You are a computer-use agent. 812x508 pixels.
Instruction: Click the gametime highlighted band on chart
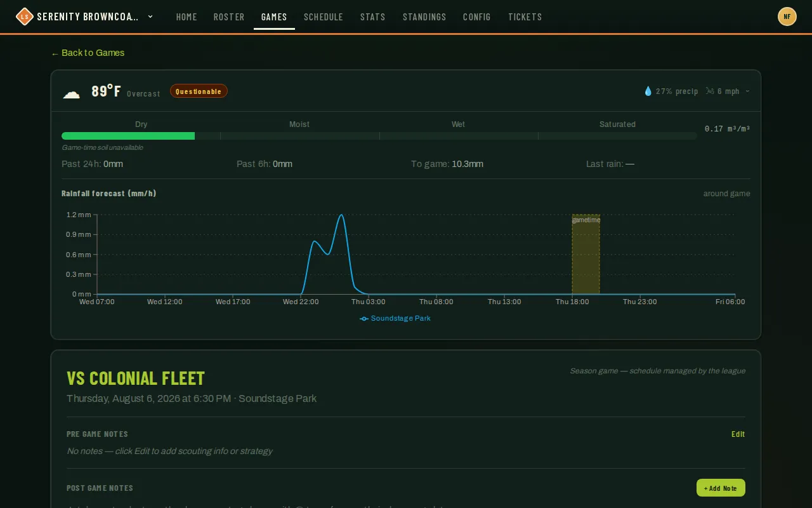[x=586, y=254]
